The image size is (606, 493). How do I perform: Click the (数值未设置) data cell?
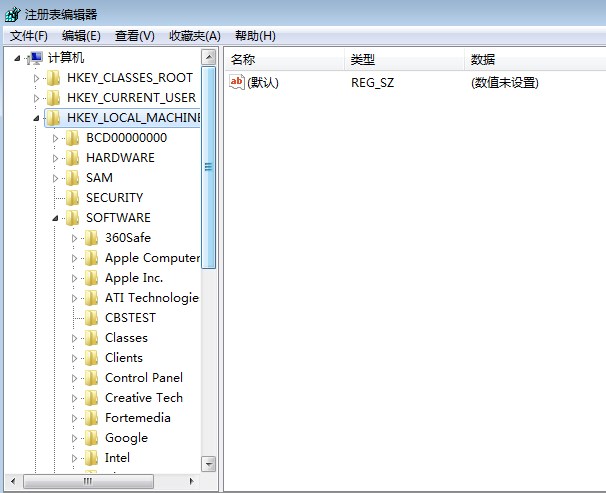[505, 82]
